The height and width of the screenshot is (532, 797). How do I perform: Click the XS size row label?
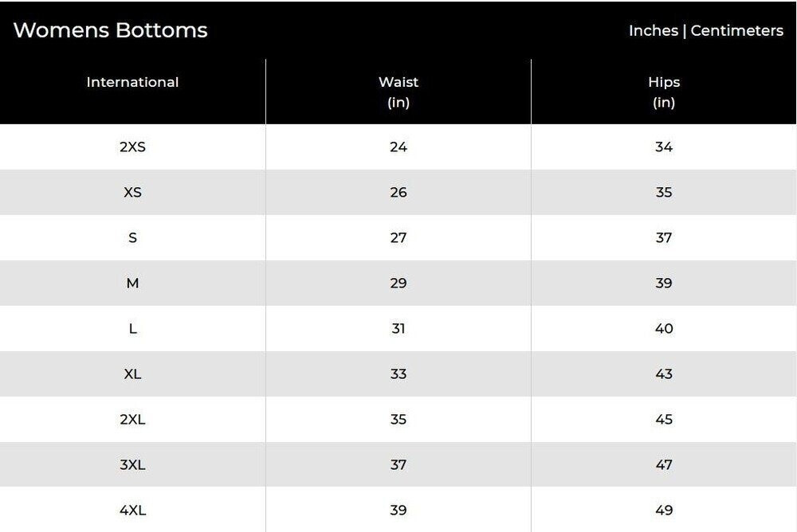tap(132, 192)
